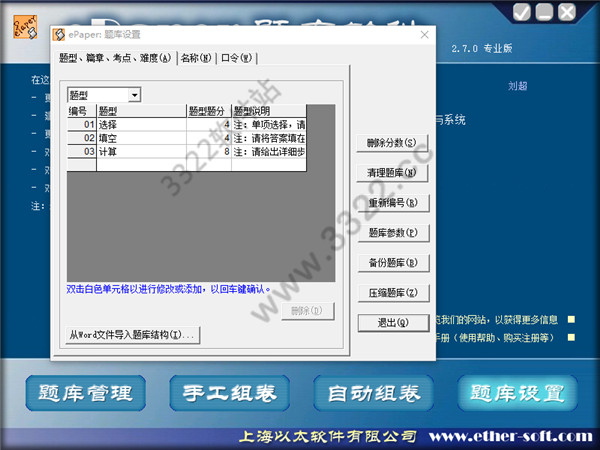Click 清理题库(N) button

click(x=392, y=173)
